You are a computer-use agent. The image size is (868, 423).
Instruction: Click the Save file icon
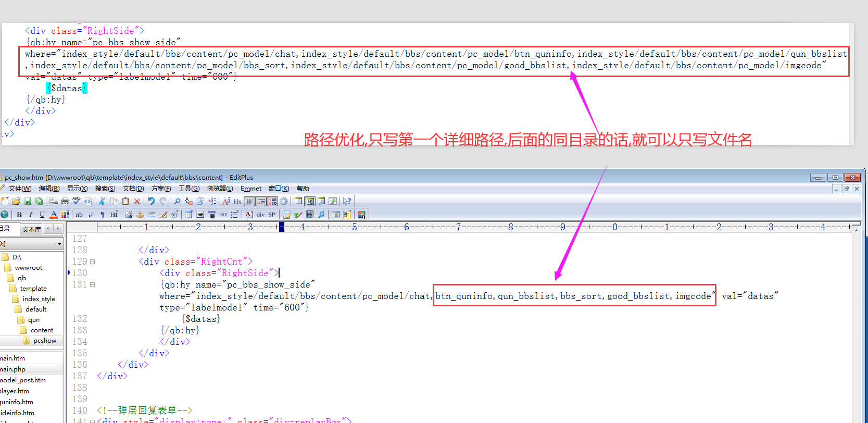pos(28,201)
